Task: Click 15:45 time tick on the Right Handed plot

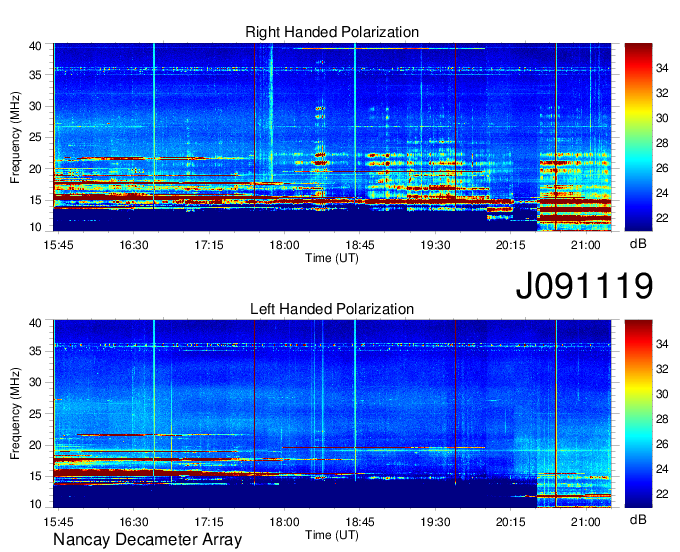Action: tap(59, 245)
